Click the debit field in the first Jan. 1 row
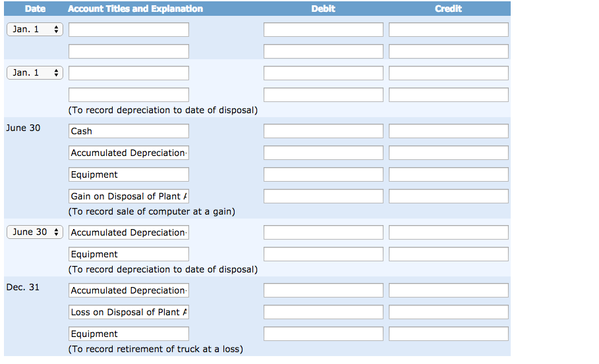This screenshot has height=364, width=599. tap(323, 30)
